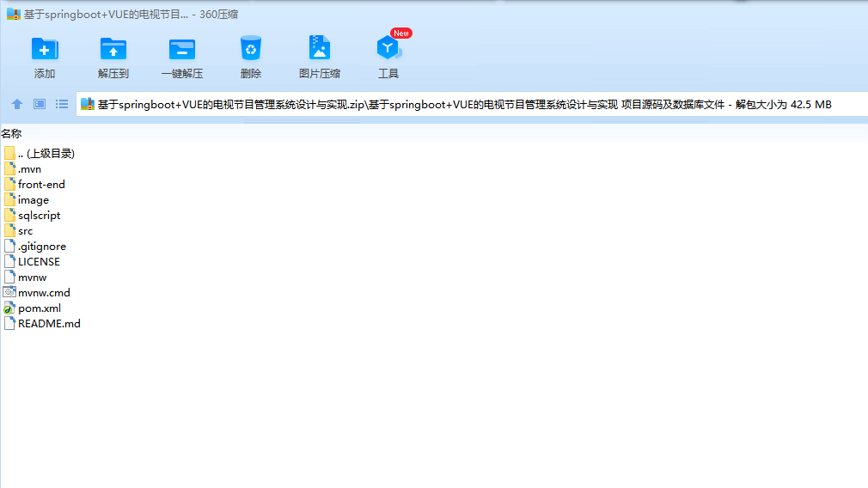
Task: Click the address path input field
Action: pos(472,104)
